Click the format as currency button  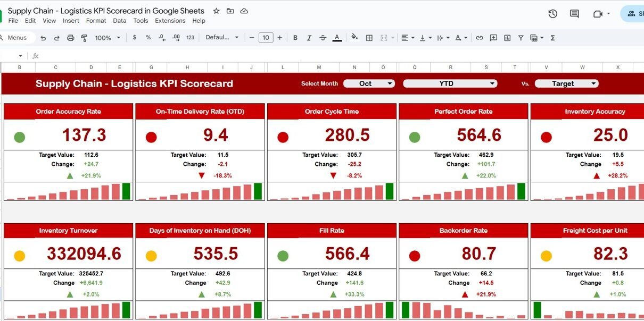[135, 38]
